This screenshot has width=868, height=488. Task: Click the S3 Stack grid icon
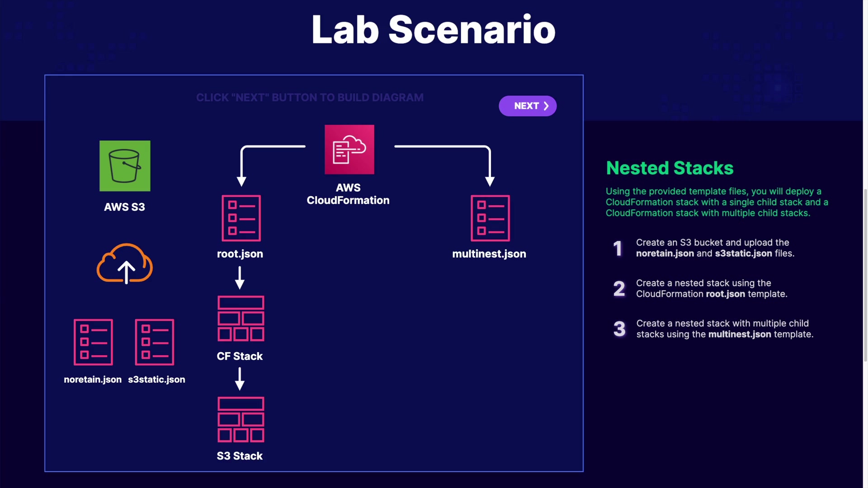241,419
